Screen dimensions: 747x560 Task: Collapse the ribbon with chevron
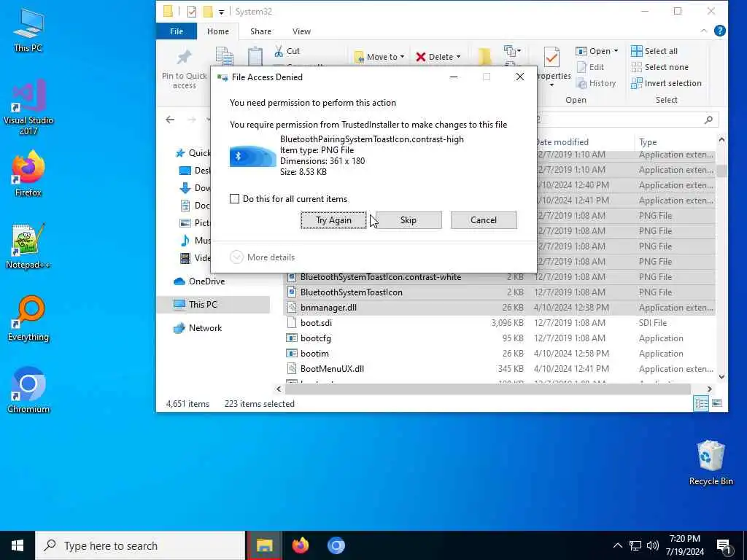click(x=704, y=31)
